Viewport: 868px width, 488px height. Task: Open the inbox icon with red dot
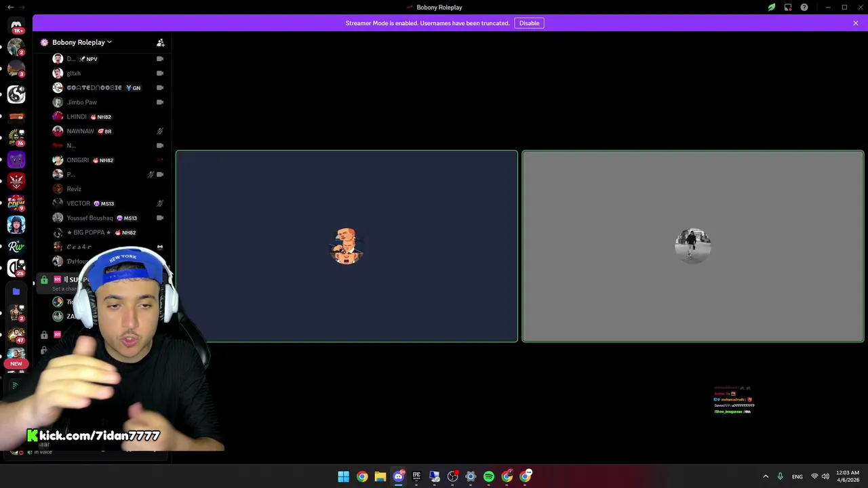tap(788, 7)
